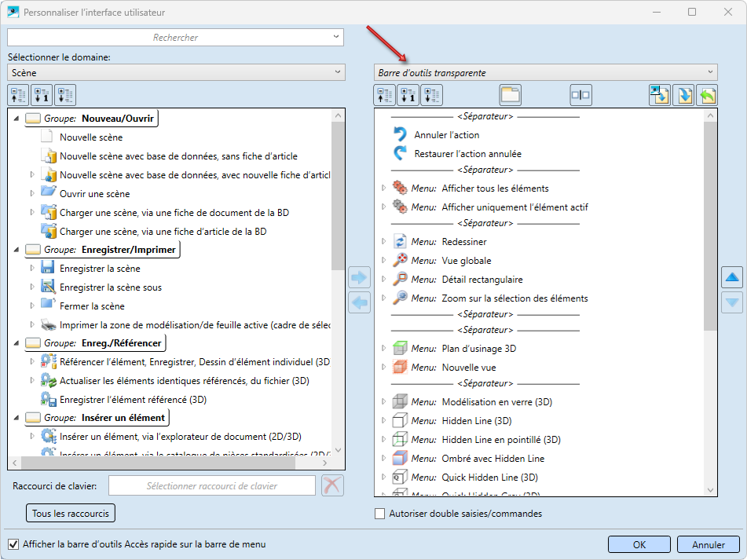Move the item up with the blue up triangle
Screen dimensions: 747x560
click(732, 277)
